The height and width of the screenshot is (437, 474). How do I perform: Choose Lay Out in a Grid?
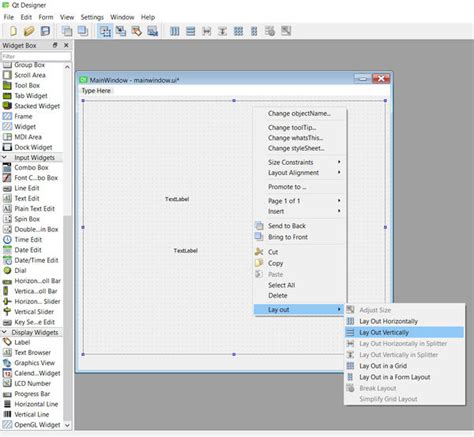(x=404, y=366)
